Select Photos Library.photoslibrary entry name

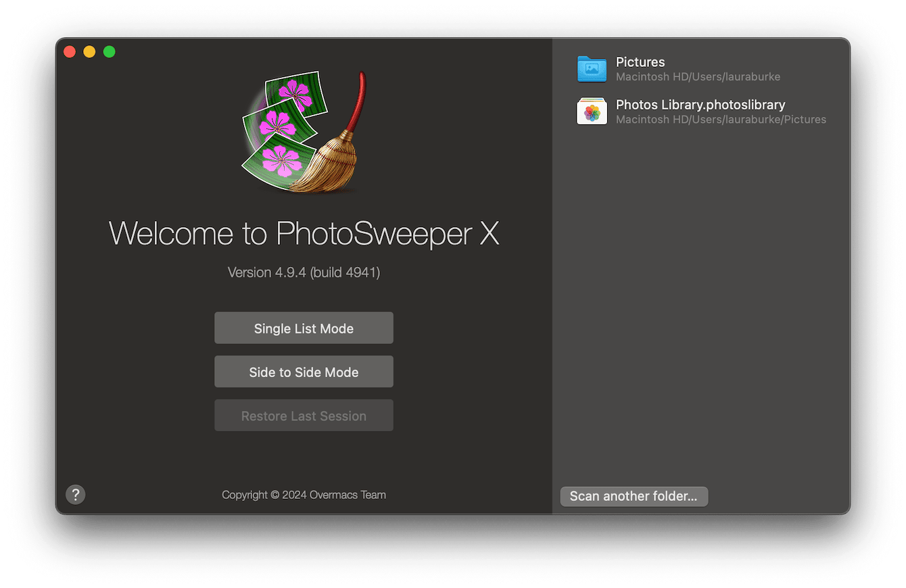click(700, 105)
